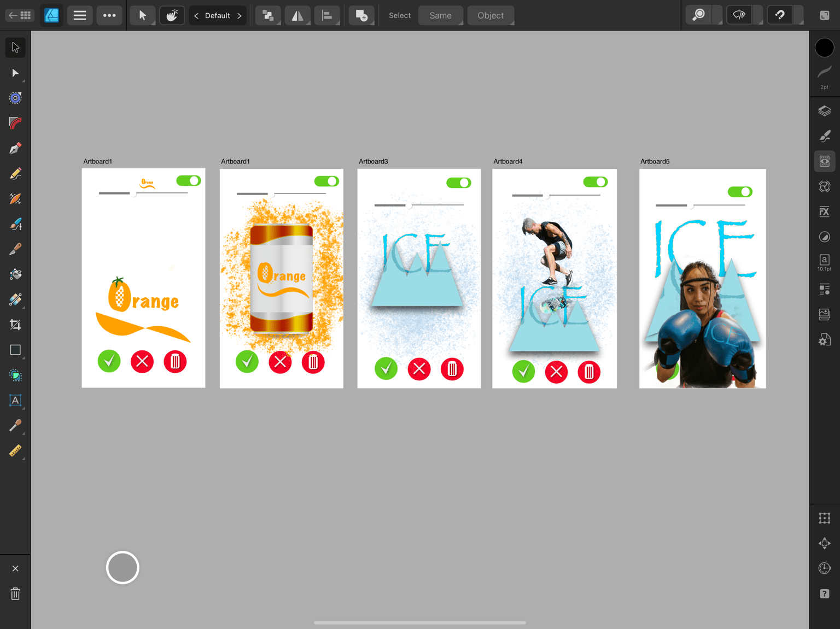Click red trash button on Artboard4

point(589,372)
